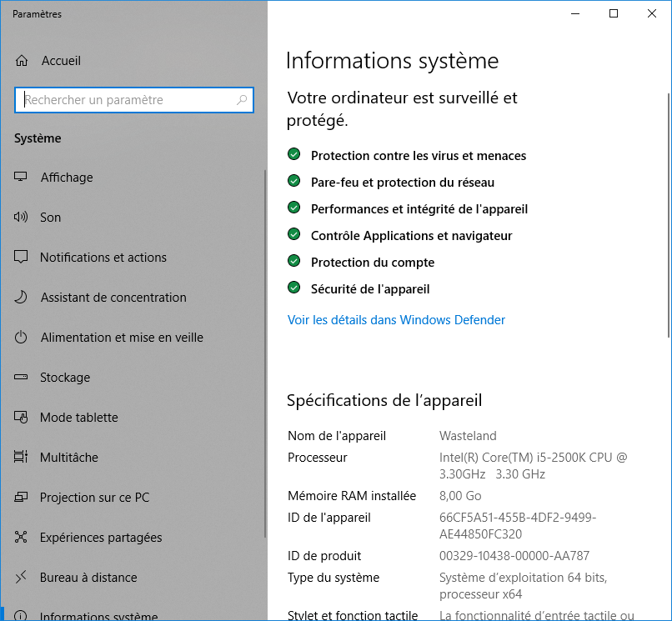Image resolution: width=672 pixels, height=621 pixels.
Task: Click the 8,00 Go RAM value
Action: pos(460,495)
